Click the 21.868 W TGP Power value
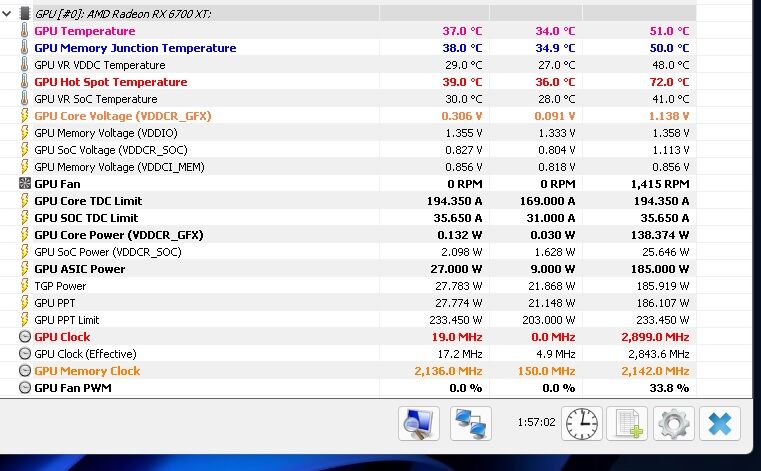The image size is (761, 471). [x=552, y=286]
